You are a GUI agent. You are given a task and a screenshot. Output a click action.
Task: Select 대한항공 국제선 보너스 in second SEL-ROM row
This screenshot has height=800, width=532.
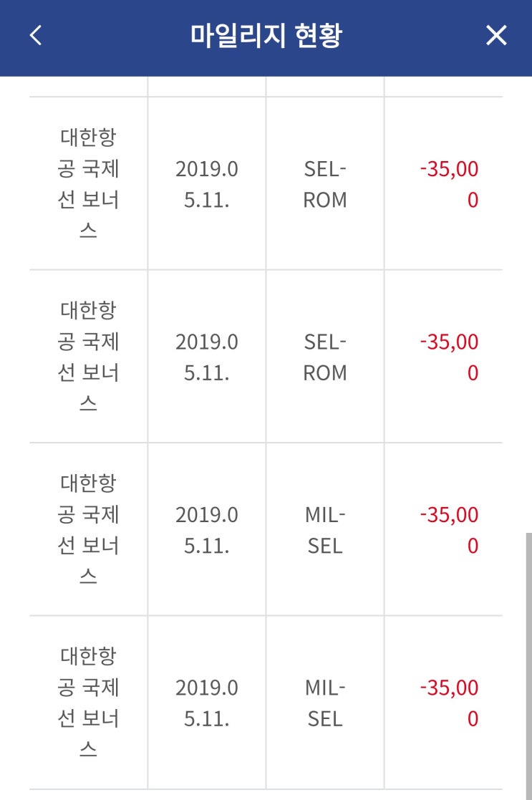(x=88, y=357)
